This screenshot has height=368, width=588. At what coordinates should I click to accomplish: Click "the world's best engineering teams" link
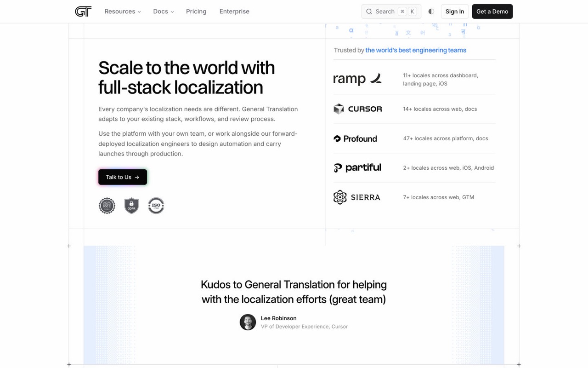pyautogui.click(x=416, y=50)
